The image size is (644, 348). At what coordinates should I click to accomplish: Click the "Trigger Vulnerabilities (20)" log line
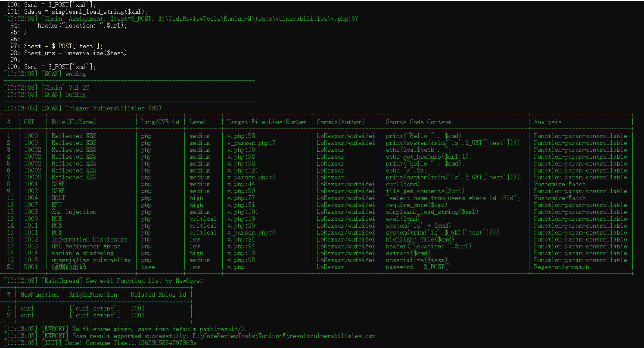82,108
